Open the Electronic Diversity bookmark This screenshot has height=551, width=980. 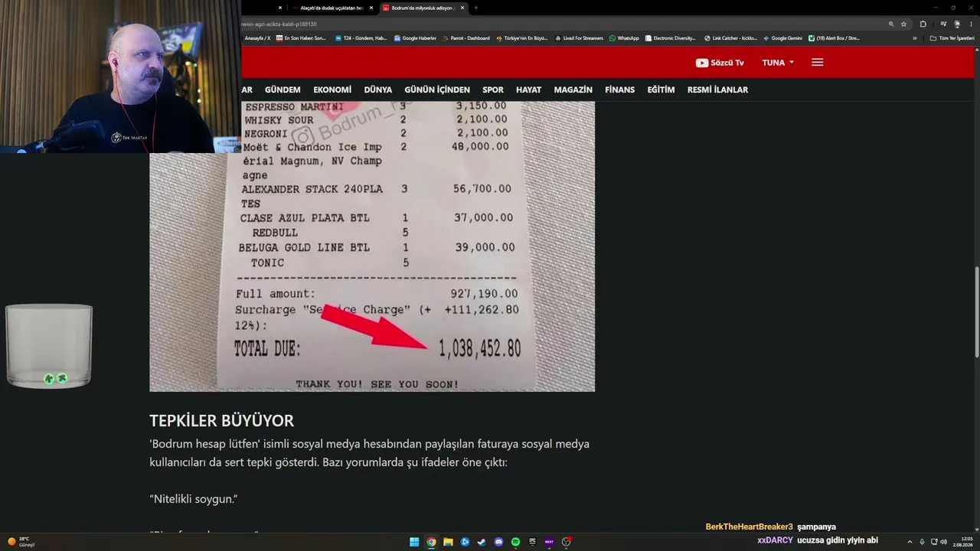[x=671, y=38]
